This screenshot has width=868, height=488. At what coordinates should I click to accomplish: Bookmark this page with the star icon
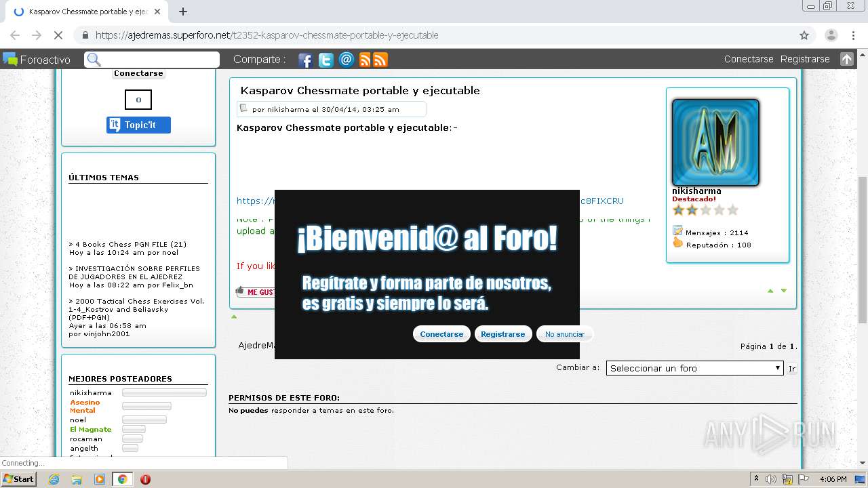(x=804, y=35)
